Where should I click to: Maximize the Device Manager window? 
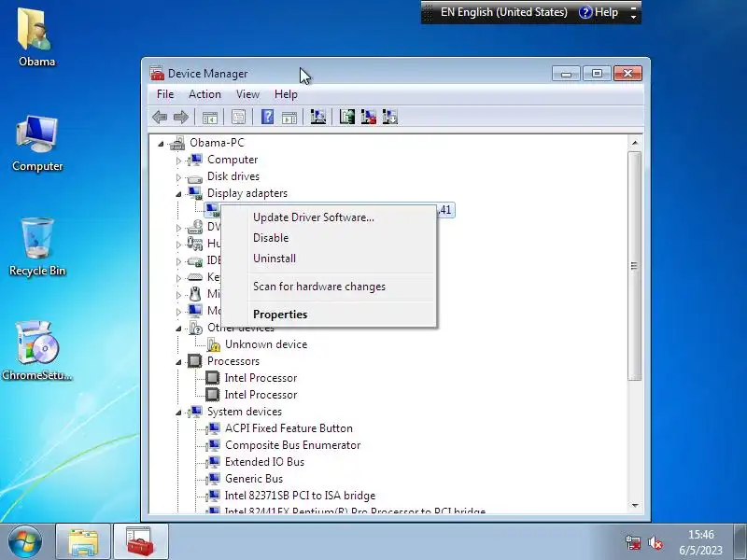pos(597,74)
